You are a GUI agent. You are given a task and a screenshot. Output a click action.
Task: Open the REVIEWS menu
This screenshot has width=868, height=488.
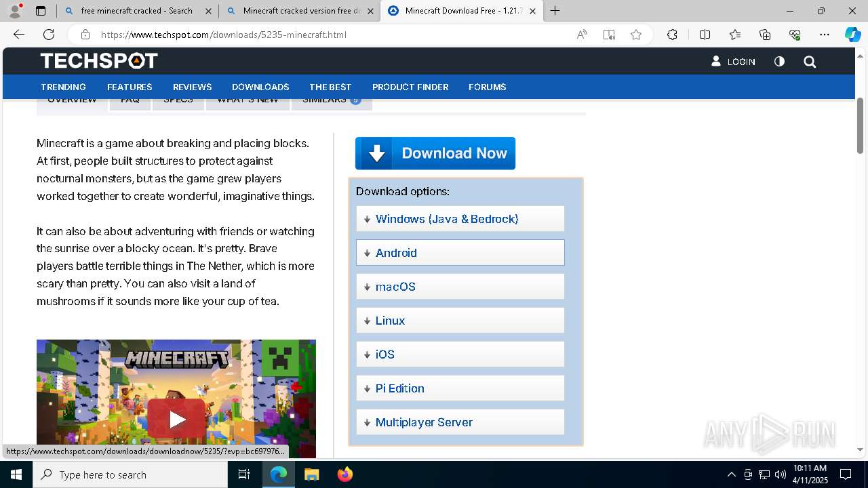pos(193,87)
